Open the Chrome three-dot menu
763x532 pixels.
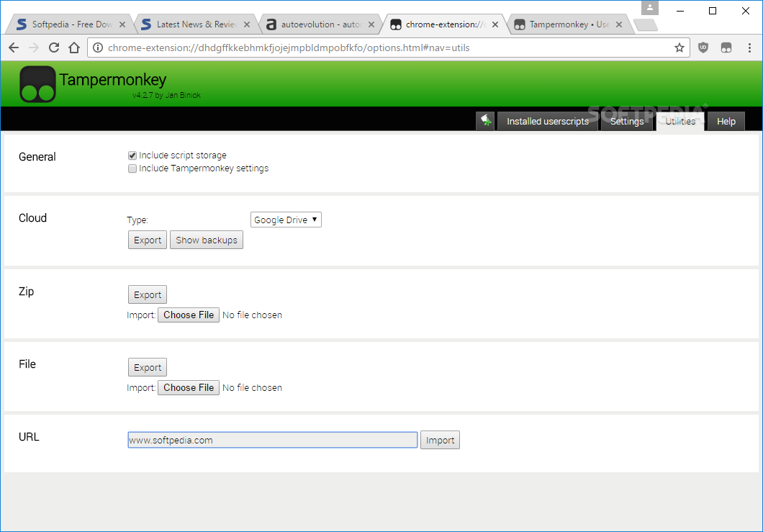point(749,48)
